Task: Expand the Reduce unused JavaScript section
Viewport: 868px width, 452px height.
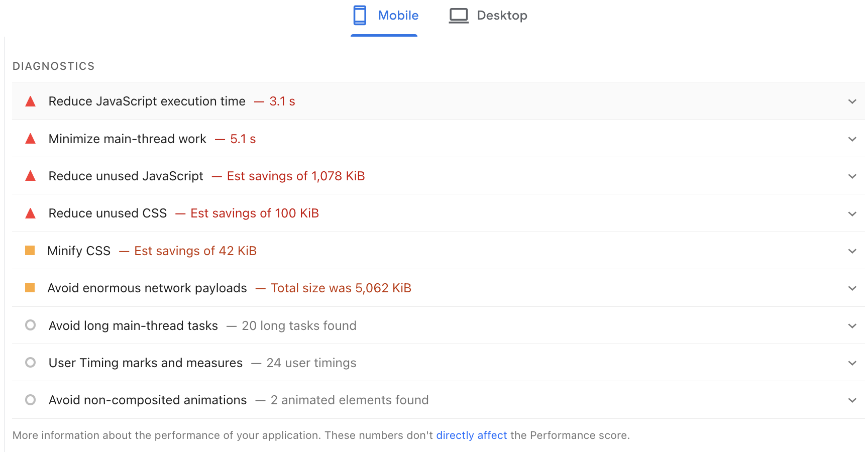Action: (852, 176)
